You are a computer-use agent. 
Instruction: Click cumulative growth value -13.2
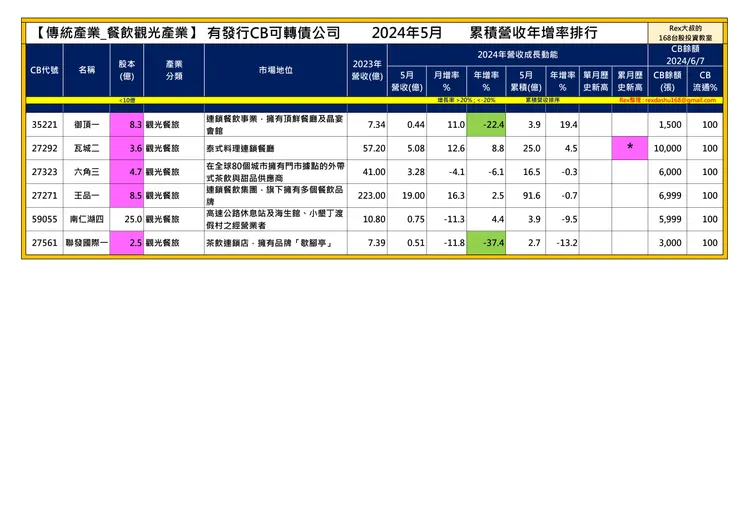point(567,243)
